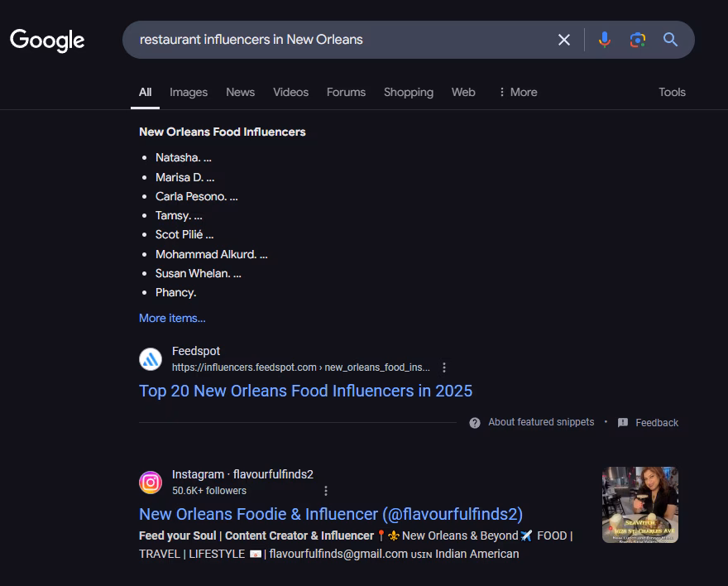The width and height of the screenshot is (728, 586).
Task: Click the Google logo
Action: click(x=47, y=40)
